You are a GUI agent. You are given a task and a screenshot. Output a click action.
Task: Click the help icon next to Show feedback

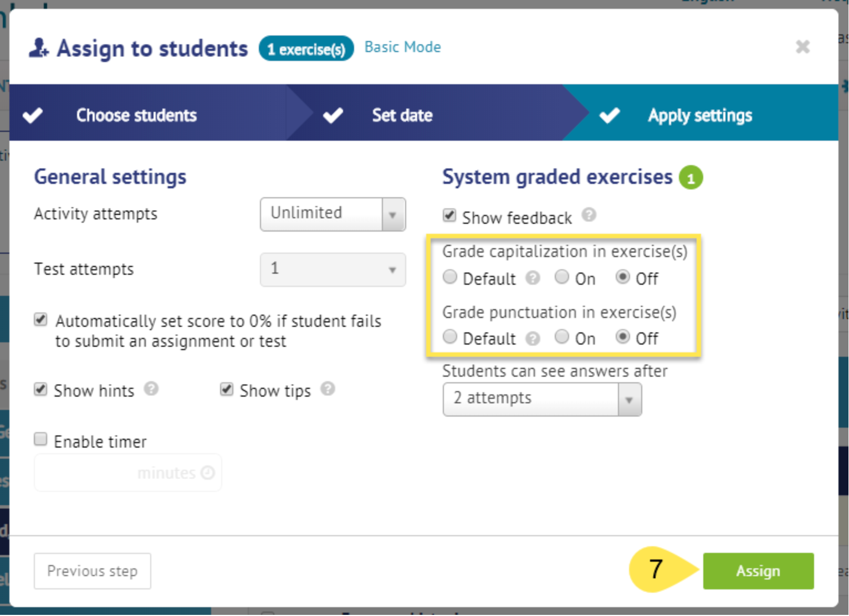pyautogui.click(x=589, y=215)
